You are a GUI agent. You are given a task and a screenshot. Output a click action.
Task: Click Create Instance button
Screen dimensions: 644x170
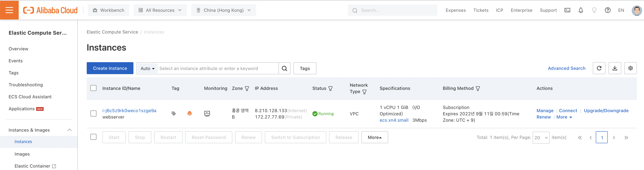(x=110, y=68)
